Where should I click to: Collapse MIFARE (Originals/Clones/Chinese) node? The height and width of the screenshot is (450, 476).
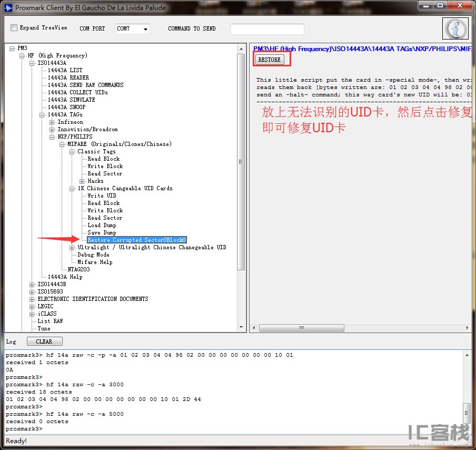pyautogui.click(x=62, y=144)
